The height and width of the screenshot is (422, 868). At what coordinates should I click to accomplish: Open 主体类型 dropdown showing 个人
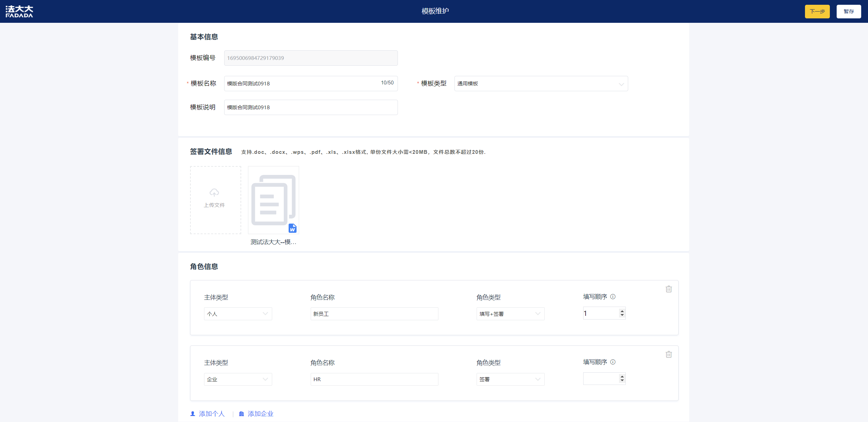pos(238,314)
